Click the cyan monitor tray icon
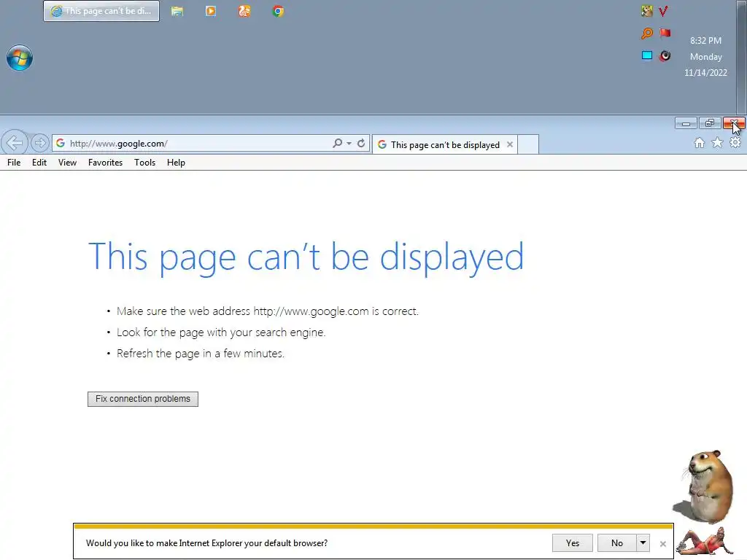 pyautogui.click(x=646, y=55)
